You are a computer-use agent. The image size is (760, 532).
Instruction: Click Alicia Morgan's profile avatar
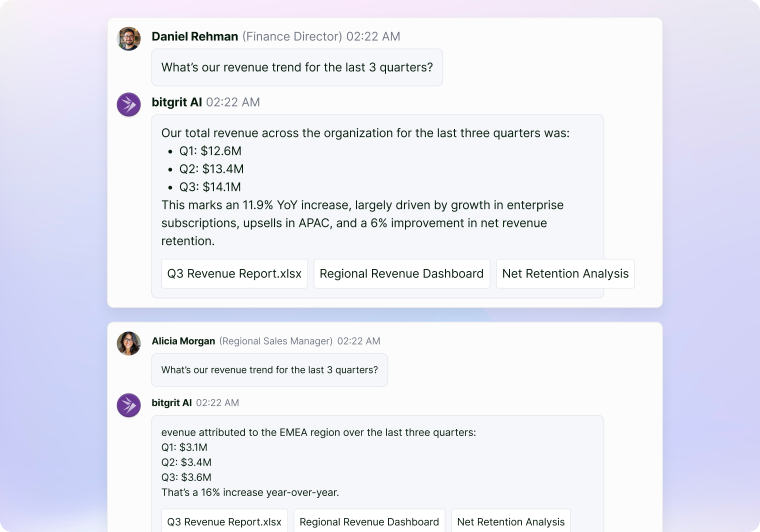128,343
